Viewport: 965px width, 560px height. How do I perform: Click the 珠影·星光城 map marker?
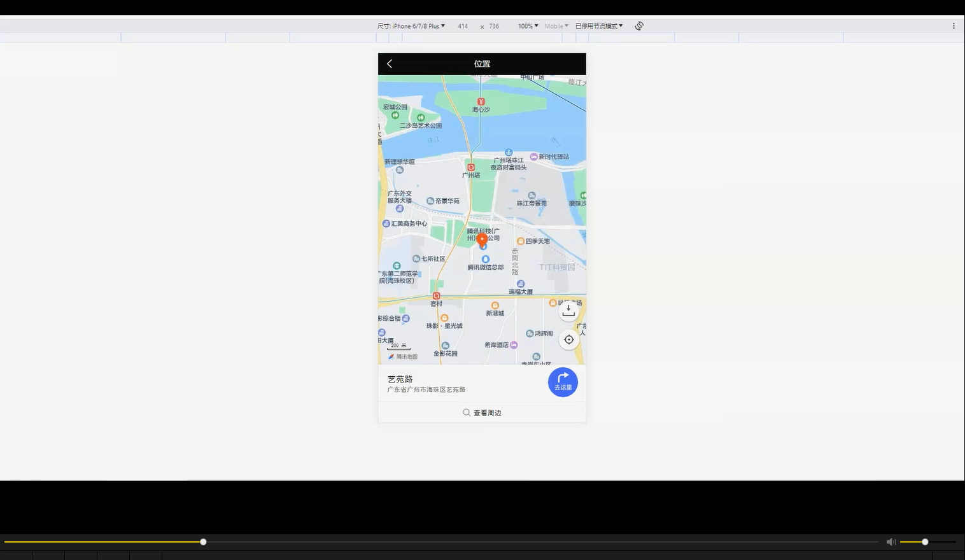tap(444, 318)
